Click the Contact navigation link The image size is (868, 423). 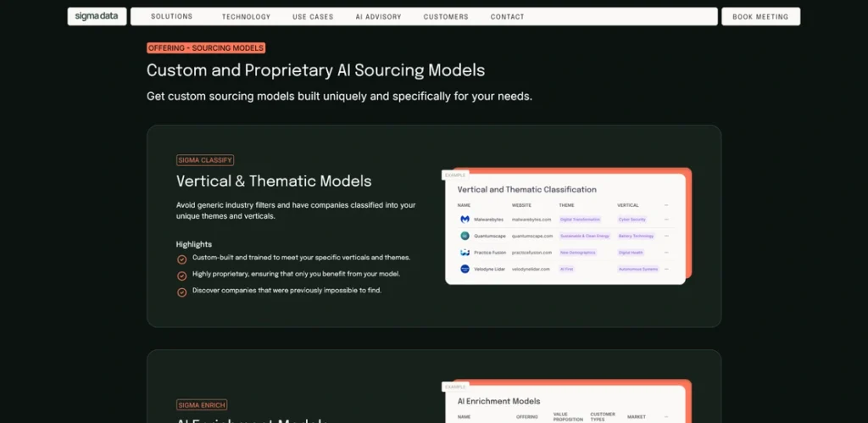click(x=507, y=17)
